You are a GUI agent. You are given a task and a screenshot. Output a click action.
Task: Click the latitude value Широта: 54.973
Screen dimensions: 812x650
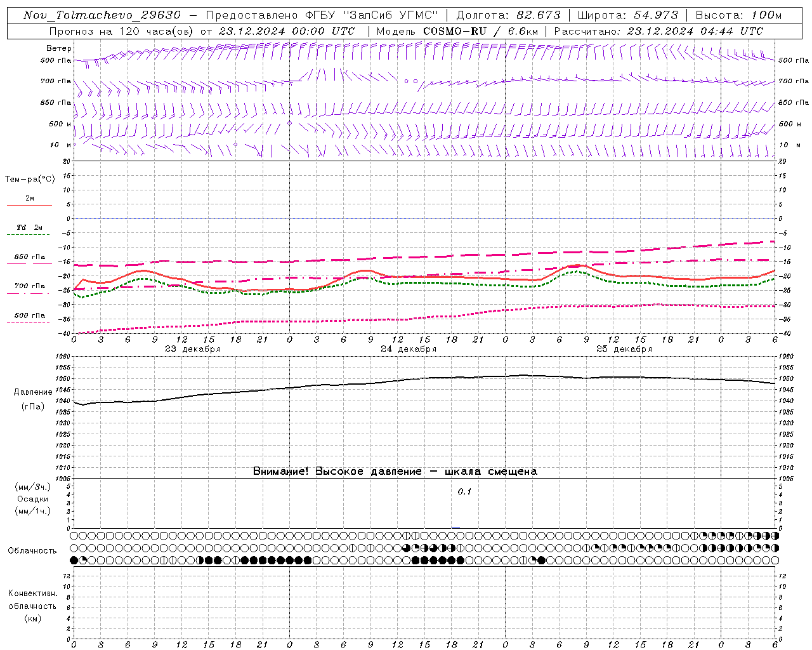click(628, 15)
